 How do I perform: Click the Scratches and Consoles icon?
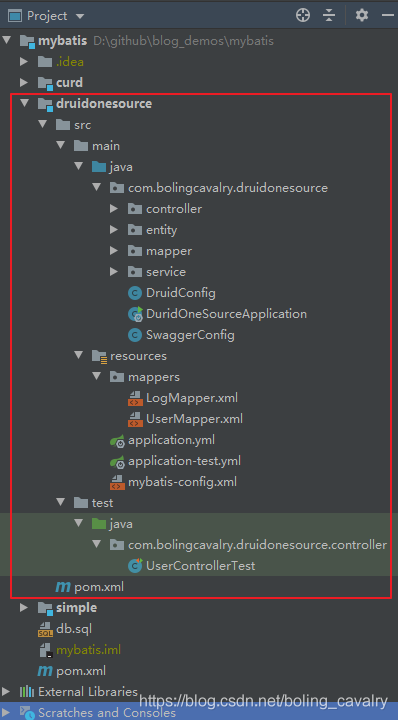pyautogui.click(x=27, y=713)
